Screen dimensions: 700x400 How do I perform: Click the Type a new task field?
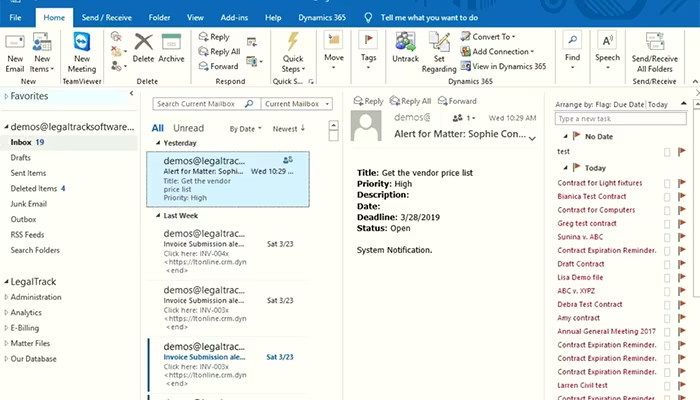[x=621, y=119]
